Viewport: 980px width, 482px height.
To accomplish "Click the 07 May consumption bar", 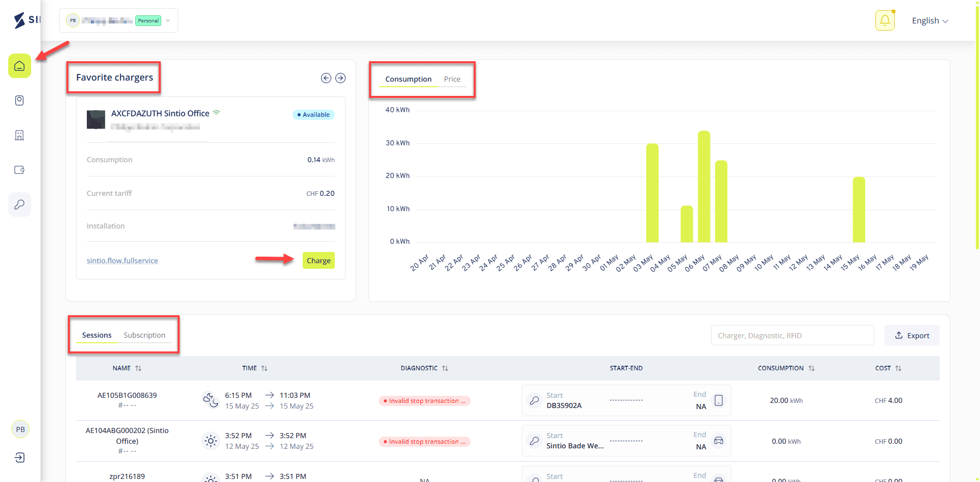I will (x=721, y=201).
